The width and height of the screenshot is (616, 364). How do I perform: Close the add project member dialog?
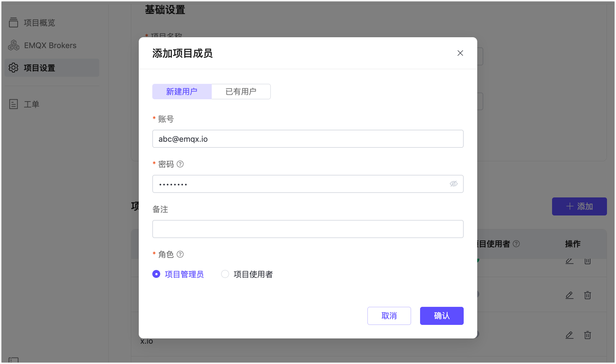[460, 53]
